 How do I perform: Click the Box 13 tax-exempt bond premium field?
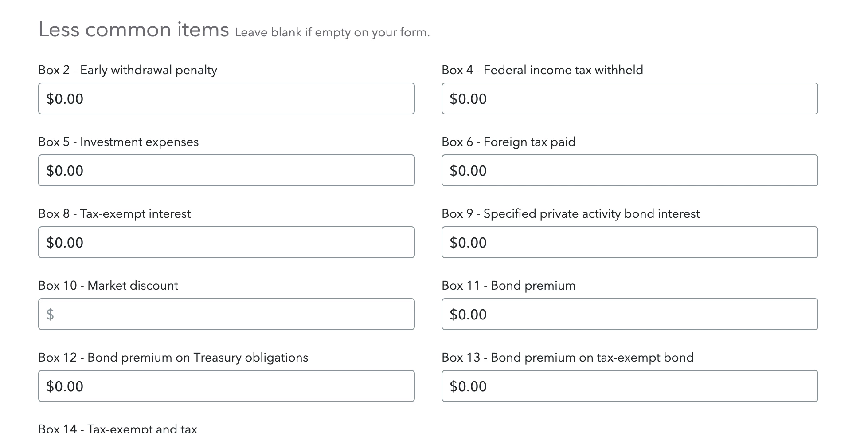click(x=629, y=386)
